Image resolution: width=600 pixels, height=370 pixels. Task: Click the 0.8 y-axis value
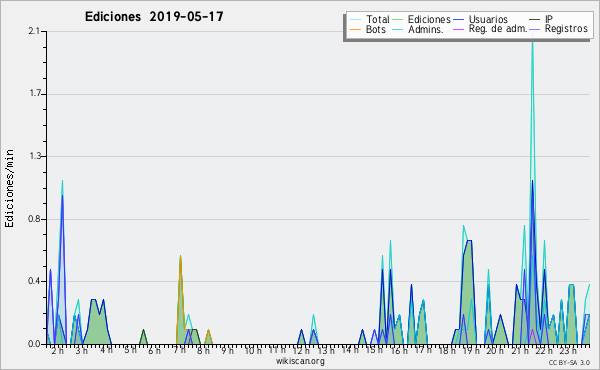[x=34, y=219]
